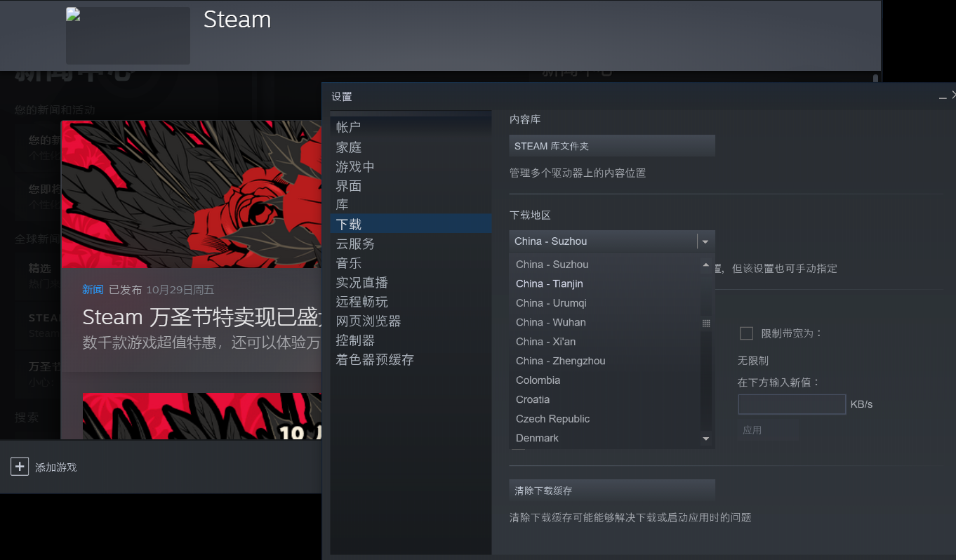Open the 帐户 settings category

tap(411, 127)
